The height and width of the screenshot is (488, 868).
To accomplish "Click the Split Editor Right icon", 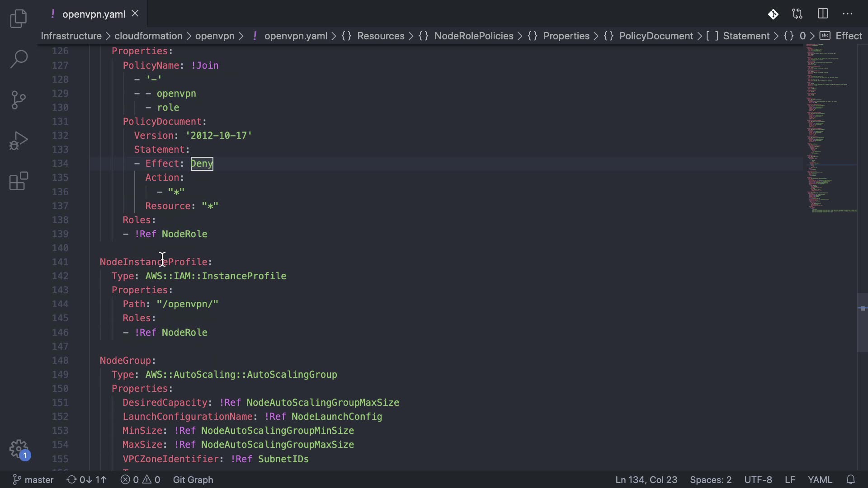I will [823, 14].
